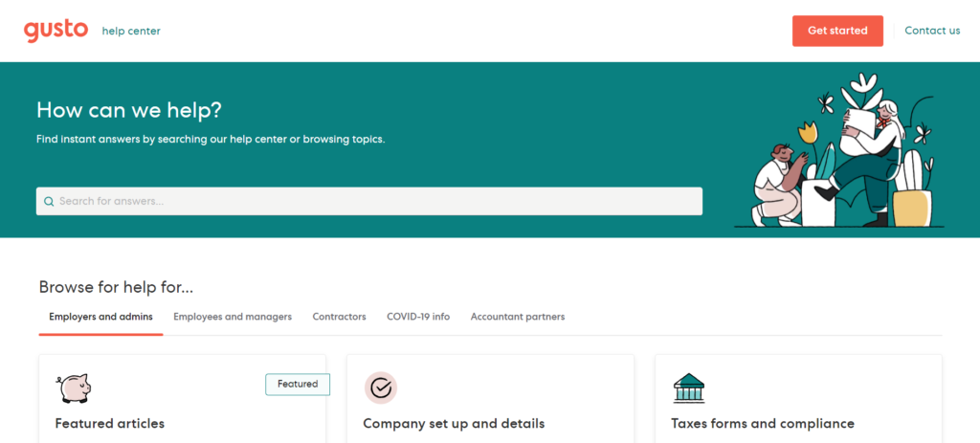Open the Contact us link
This screenshot has height=443, width=980.
point(931,31)
